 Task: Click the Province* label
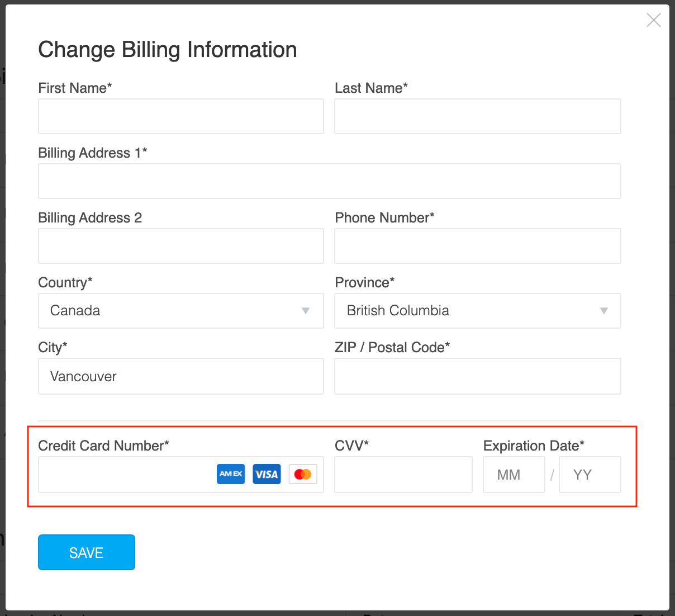click(x=364, y=282)
